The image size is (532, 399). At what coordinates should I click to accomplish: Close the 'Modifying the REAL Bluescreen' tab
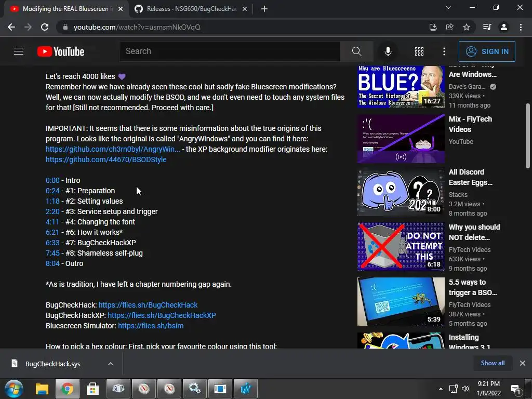tap(121, 9)
